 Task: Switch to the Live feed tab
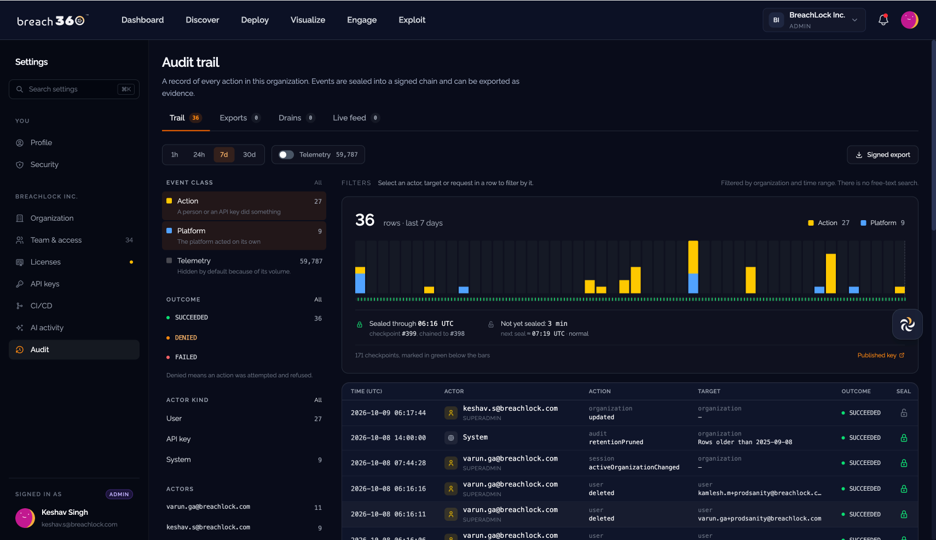(356, 118)
